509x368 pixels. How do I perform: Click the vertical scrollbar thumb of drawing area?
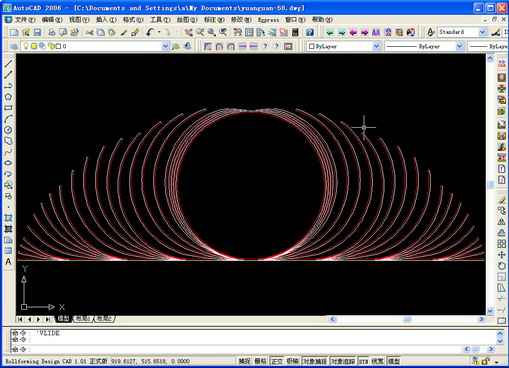coord(490,184)
